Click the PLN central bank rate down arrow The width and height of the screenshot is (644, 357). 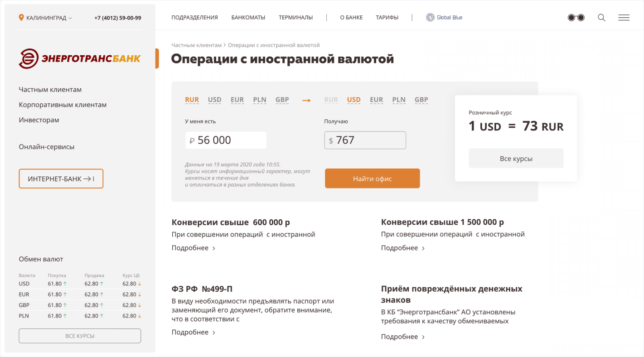[x=140, y=316]
